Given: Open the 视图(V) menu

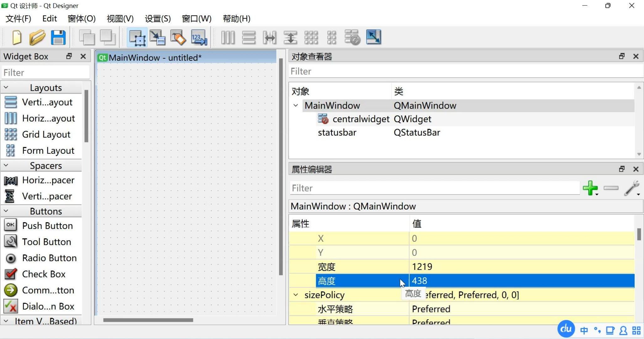Looking at the screenshot, I should pos(120,19).
